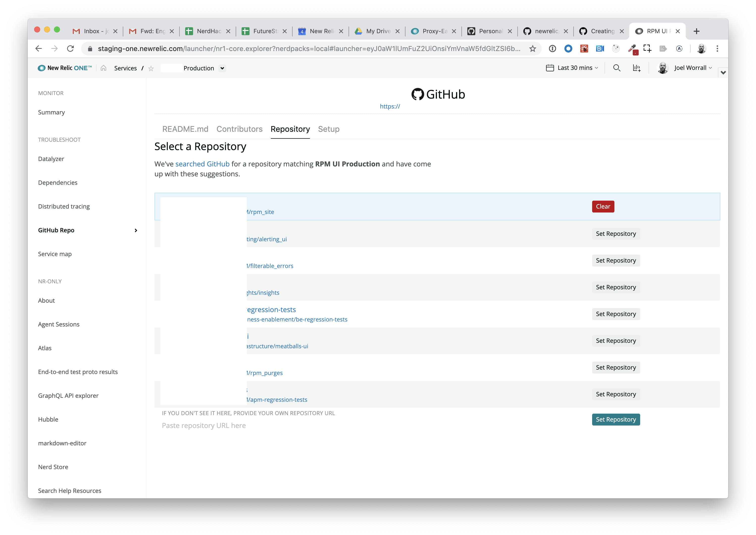Image resolution: width=756 pixels, height=535 pixels.
Task: Open the Setup tab
Action: tap(328, 129)
